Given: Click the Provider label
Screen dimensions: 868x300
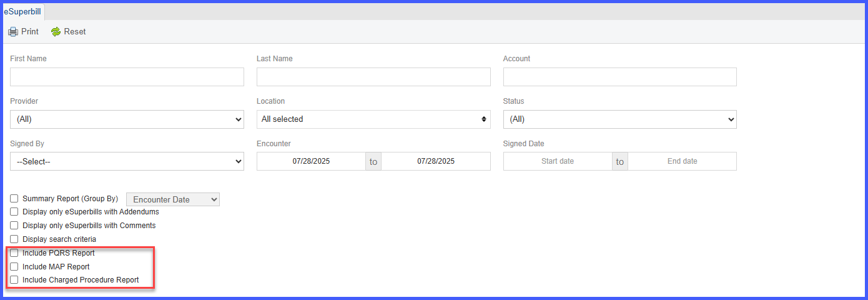Looking at the screenshot, I should 24,101.
